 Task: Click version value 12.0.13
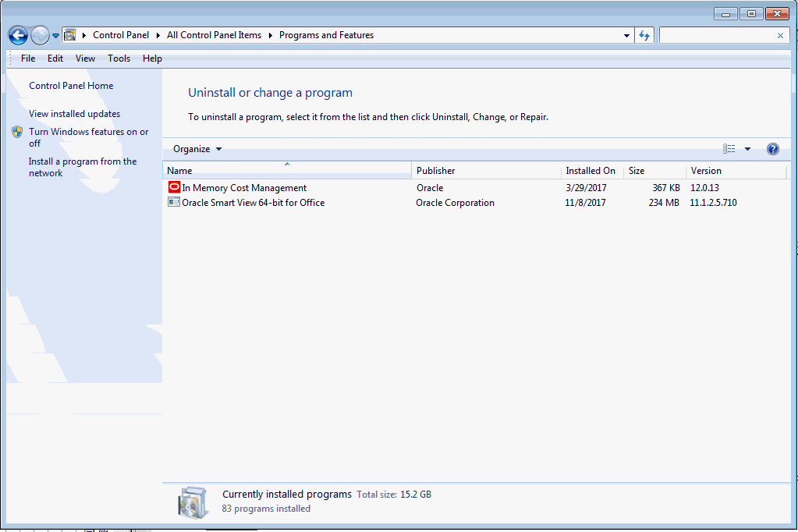pos(704,188)
